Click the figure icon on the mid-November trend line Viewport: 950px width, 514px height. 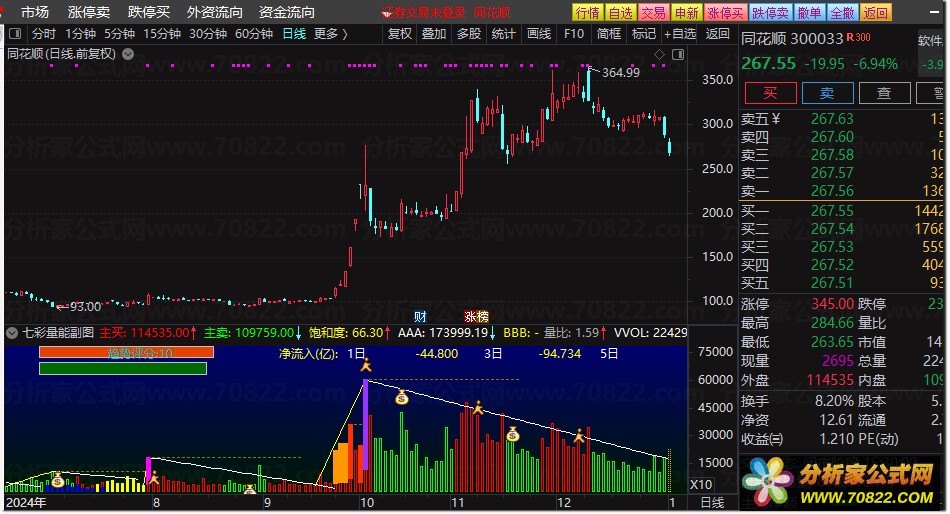click(x=478, y=407)
